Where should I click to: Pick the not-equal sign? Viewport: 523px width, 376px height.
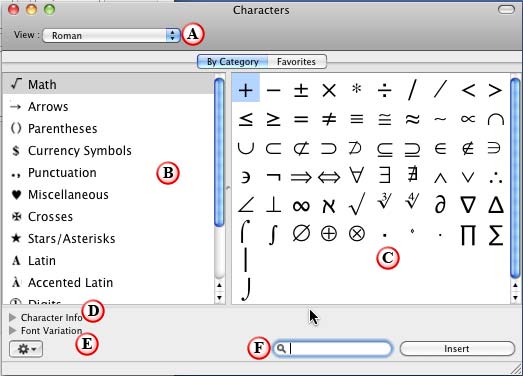click(x=329, y=119)
